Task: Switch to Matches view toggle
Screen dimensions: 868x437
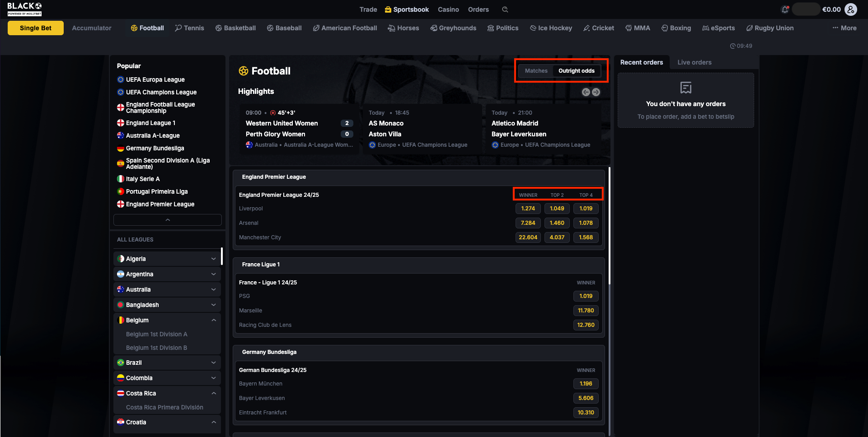Action: 536,71
